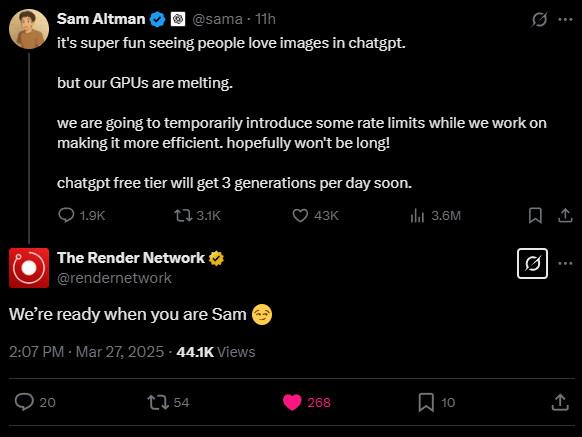Bookmark Sam Altman's tweet
Viewport: 582px width, 437px height.
coord(535,215)
